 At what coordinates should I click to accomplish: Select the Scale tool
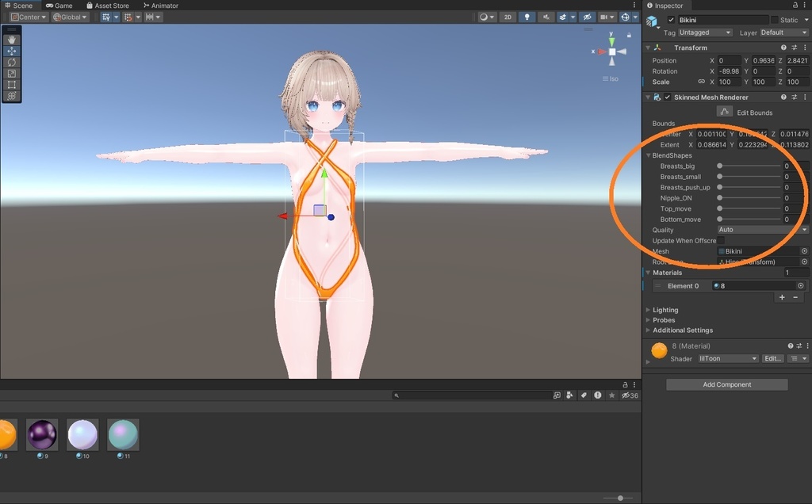point(11,74)
